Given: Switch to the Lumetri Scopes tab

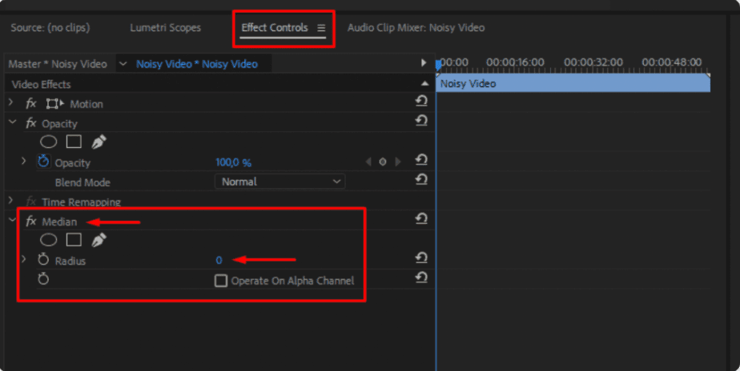Looking at the screenshot, I should [x=165, y=28].
